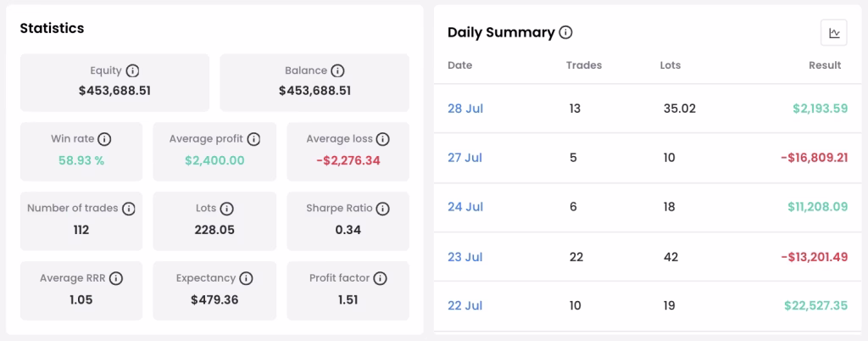This screenshot has width=868, height=341.
Task: Select the 22 Jul date link
Action: click(x=465, y=305)
